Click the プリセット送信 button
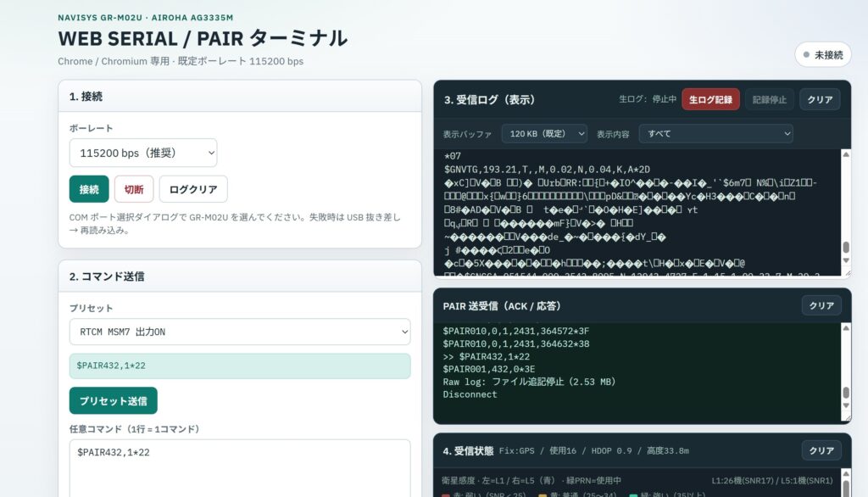The height and width of the screenshot is (497, 868). pyautogui.click(x=113, y=400)
